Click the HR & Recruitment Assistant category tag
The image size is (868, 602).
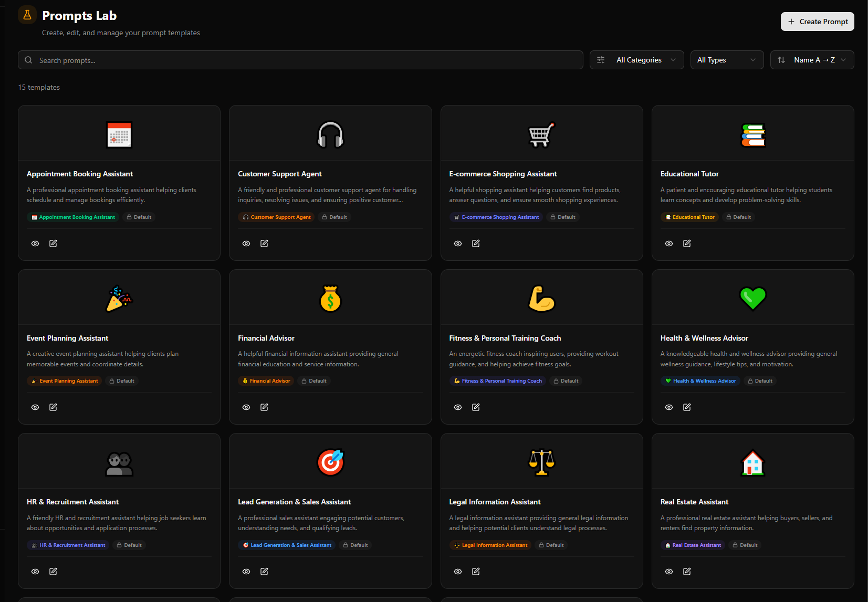coord(68,545)
